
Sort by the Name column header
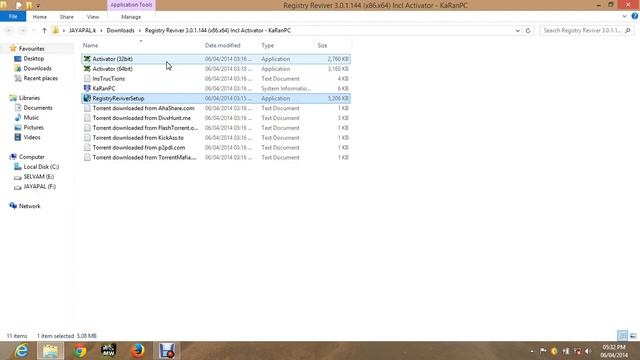point(90,45)
